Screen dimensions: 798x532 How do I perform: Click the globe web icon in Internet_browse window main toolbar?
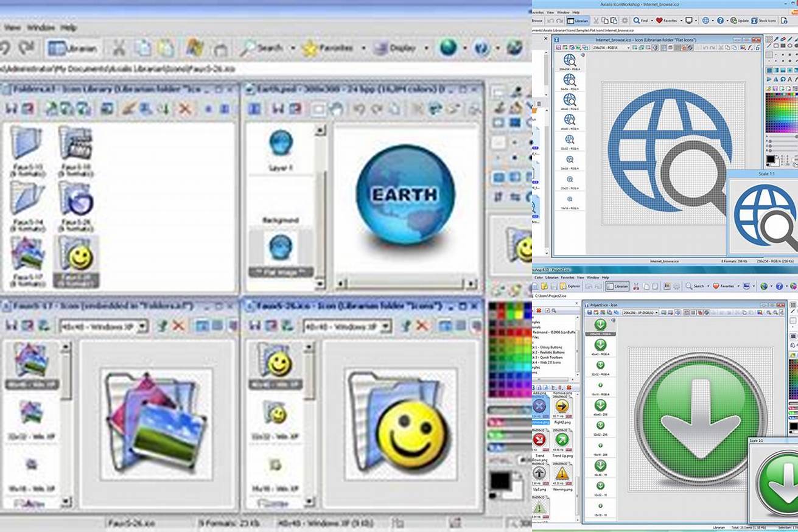[705, 21]
